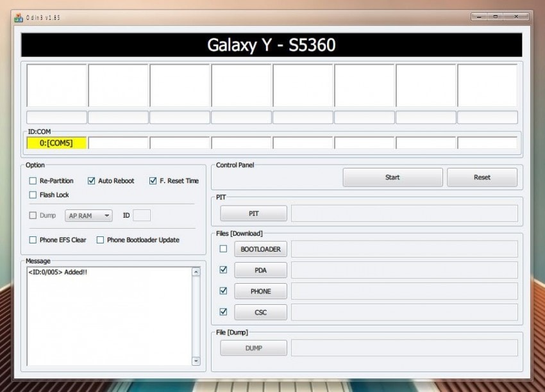Click the PHONE file button

(x=261, y=291)
